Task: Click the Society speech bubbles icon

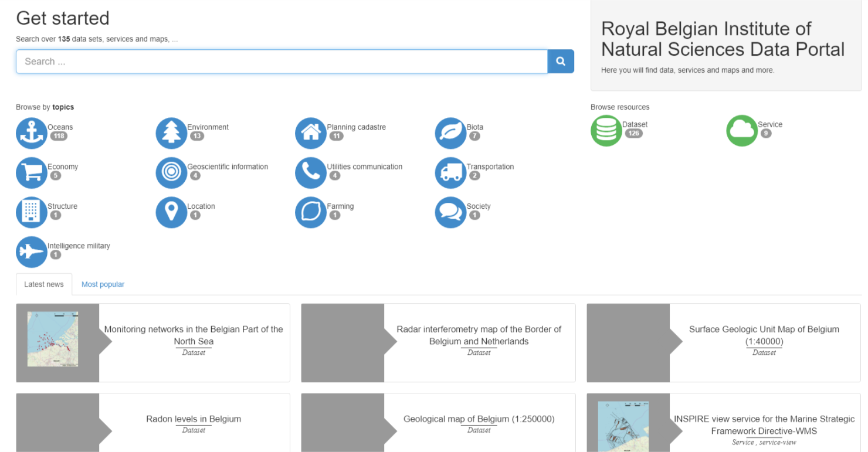Action: pos(450,212)
